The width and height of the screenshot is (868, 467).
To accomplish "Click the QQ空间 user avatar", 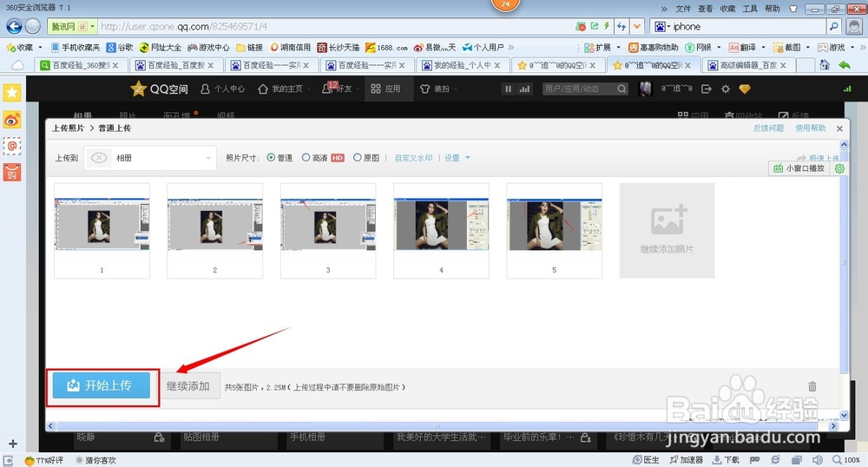I will pos(645,89).
